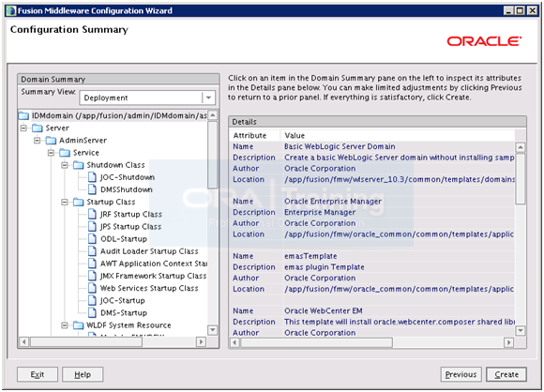Viewport: 544px width, 392px height.
Task: Select the DMS-Startup tree item label
Action: 124,312
